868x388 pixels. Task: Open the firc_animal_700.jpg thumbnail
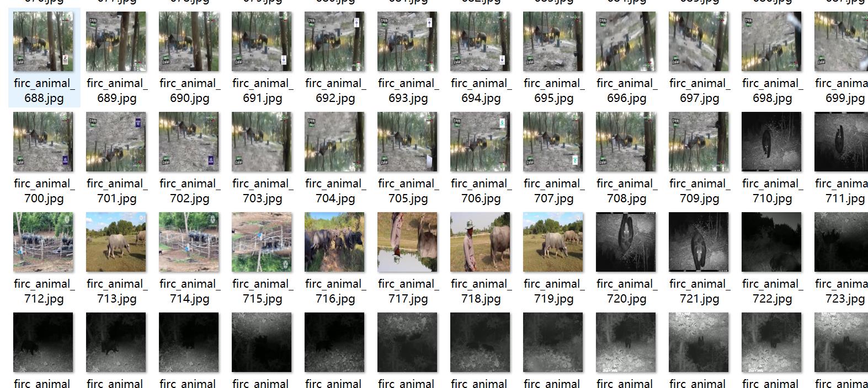43,142
